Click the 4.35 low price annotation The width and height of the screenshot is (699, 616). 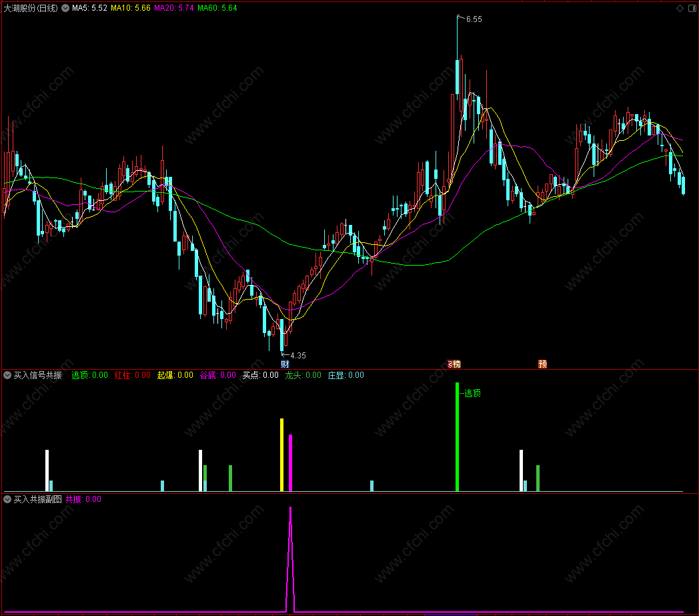tap(297, 356)
